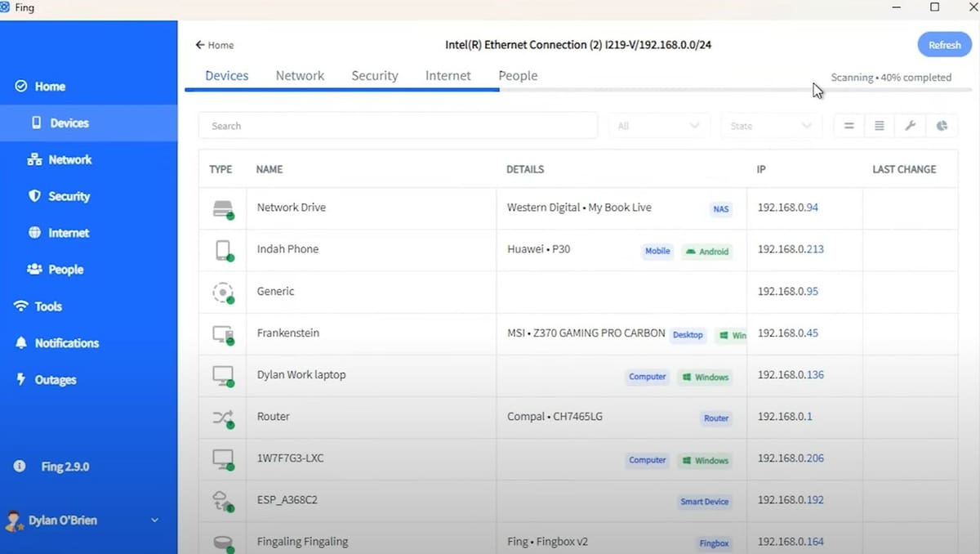This screenshot has height=554, width=980.
Task: Open the All filter dropdown
Action: click(x=660, y=126)
